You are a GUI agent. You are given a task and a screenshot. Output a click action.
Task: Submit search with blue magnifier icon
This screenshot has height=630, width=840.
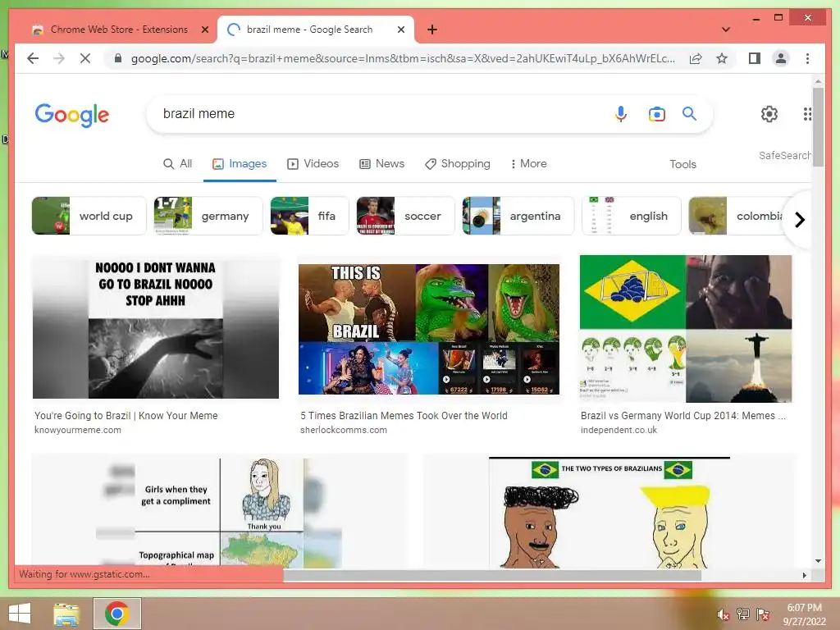689,113
